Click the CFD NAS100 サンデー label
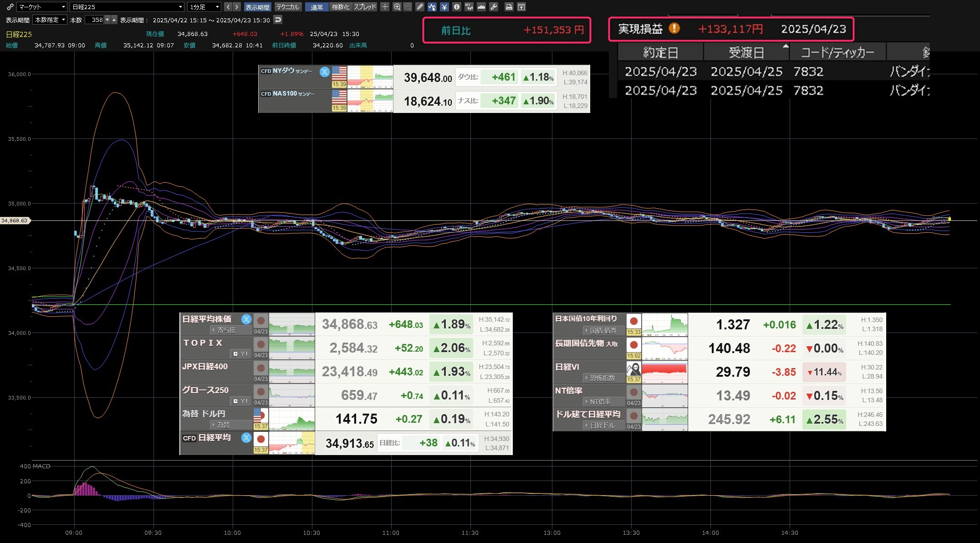 coord(288,93)
